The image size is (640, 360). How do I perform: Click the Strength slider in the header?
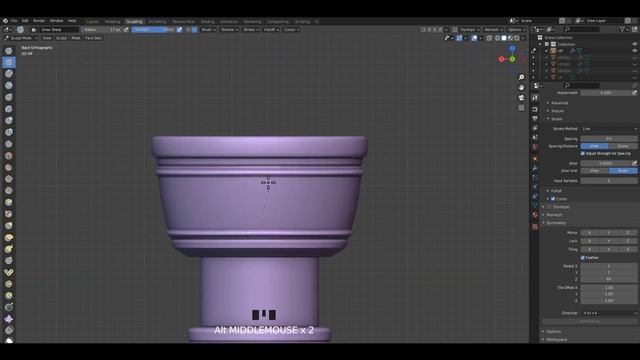[x=153, y=29]
